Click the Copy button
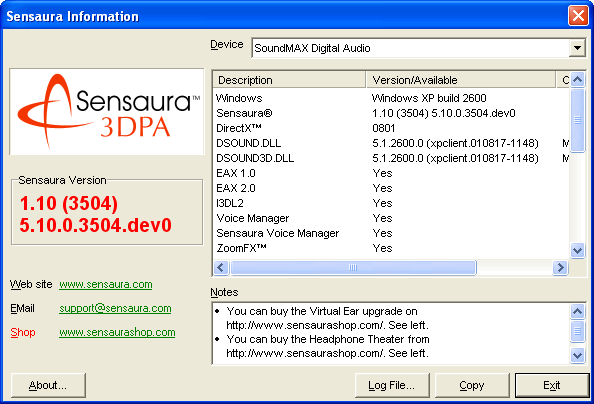Screen dimensions: 594x404 point(472,385)
